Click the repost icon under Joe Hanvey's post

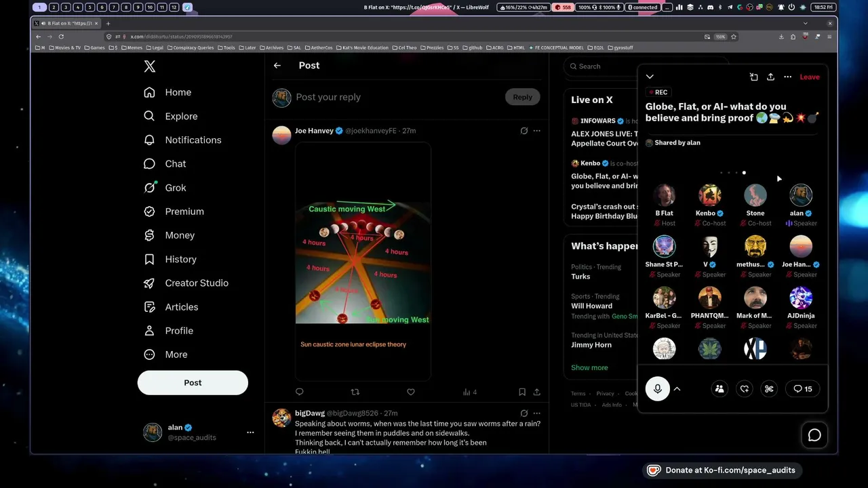coord(355,392)
